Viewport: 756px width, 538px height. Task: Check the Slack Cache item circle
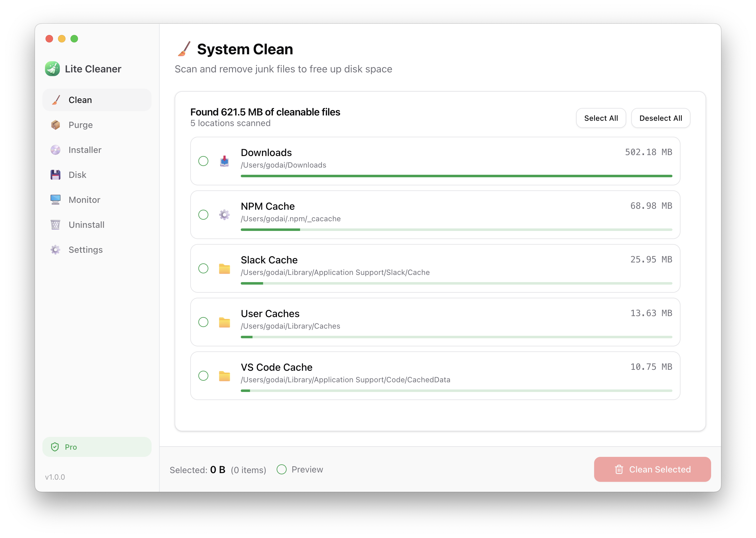pyautogui.click(x=203, y=268)
